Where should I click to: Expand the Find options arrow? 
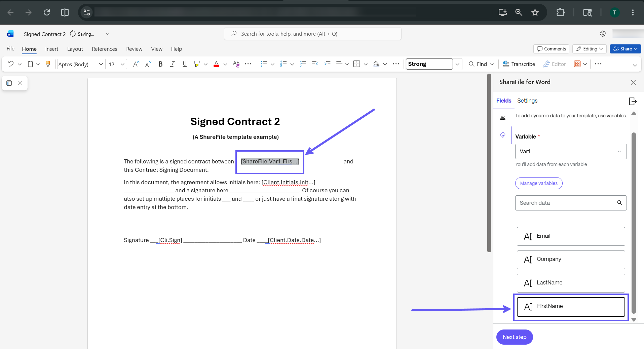(x=492, y=64)
